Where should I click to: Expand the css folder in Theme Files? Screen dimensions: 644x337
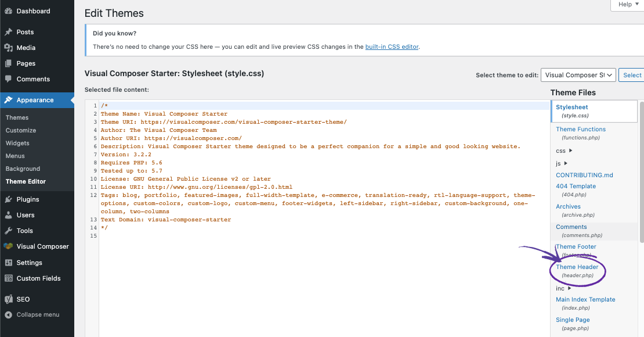click(570, 150)
